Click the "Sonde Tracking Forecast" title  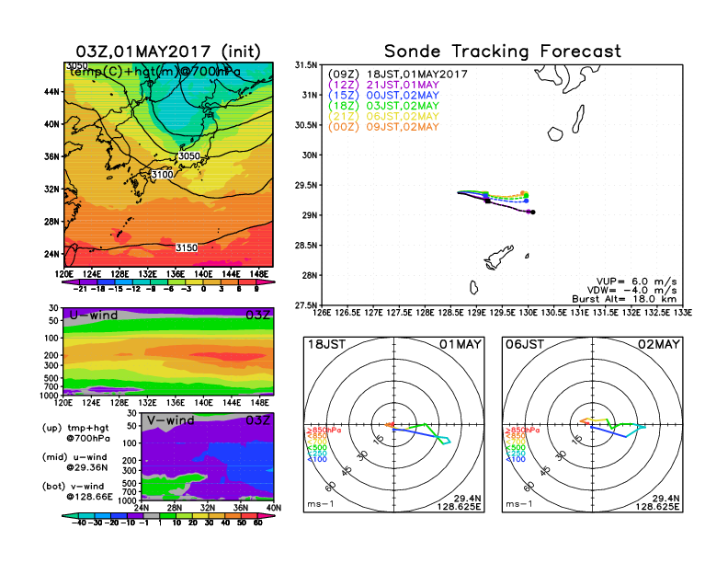[503, 51]
